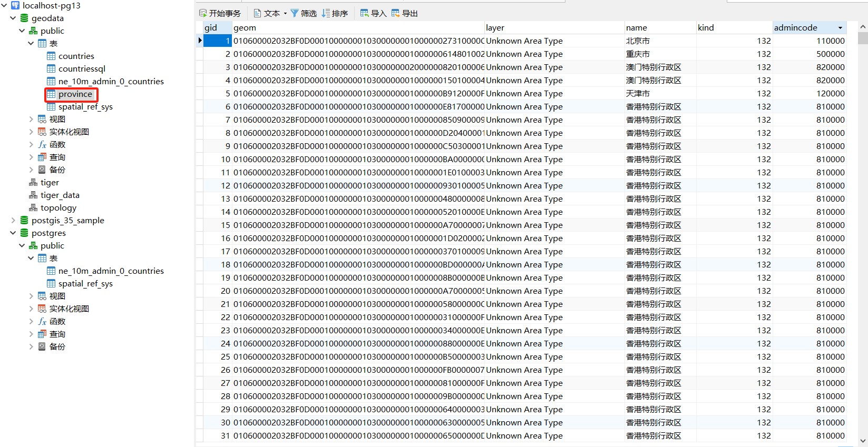Image resolution: width=868 pixels, height=447 pixels.
Task: Select the province table in the tree
Action: 75,94
